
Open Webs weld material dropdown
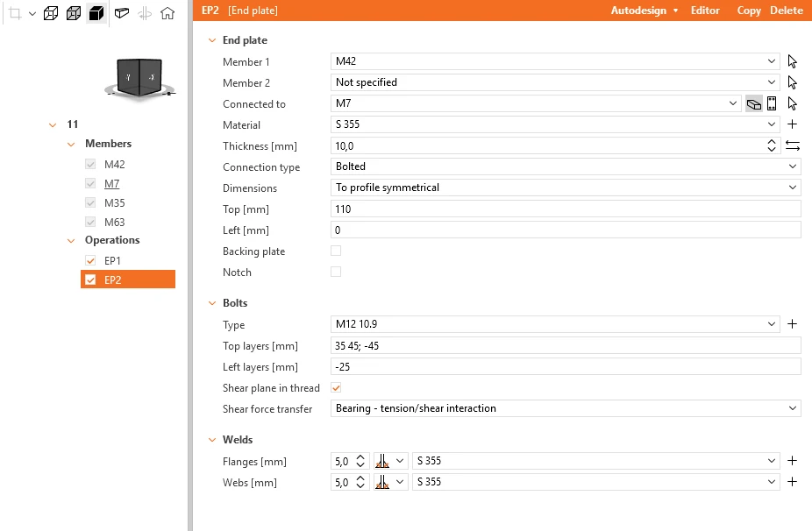(595, 482)
